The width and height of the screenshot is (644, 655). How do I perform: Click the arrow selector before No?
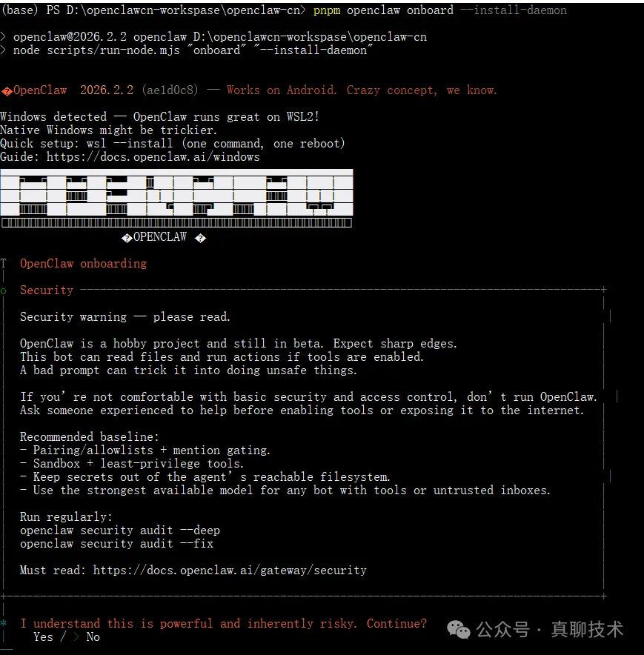(76, 636)
